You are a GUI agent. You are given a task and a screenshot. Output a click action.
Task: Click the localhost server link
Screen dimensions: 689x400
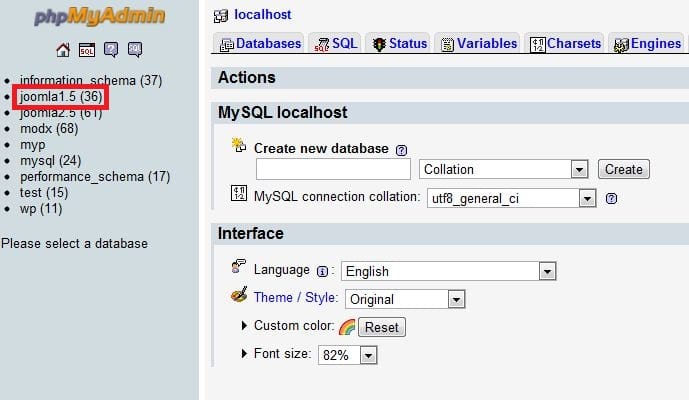point(262,15)
